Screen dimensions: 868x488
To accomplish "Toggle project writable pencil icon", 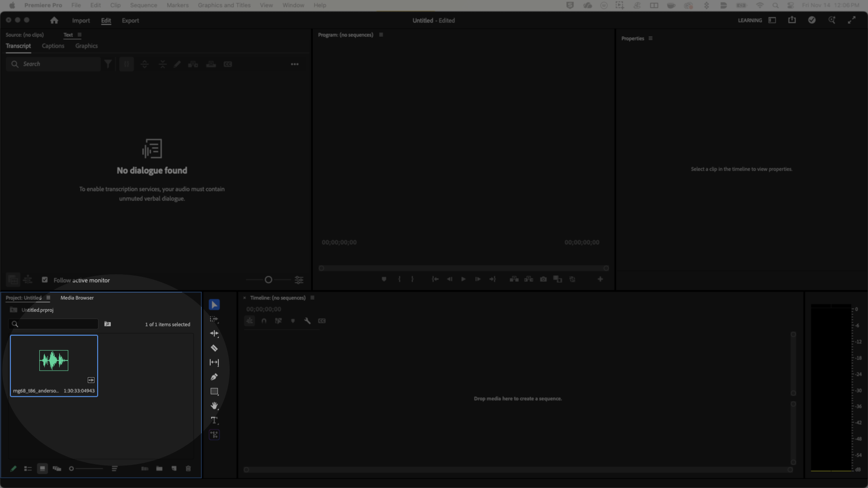I will [x=13, y=469].
